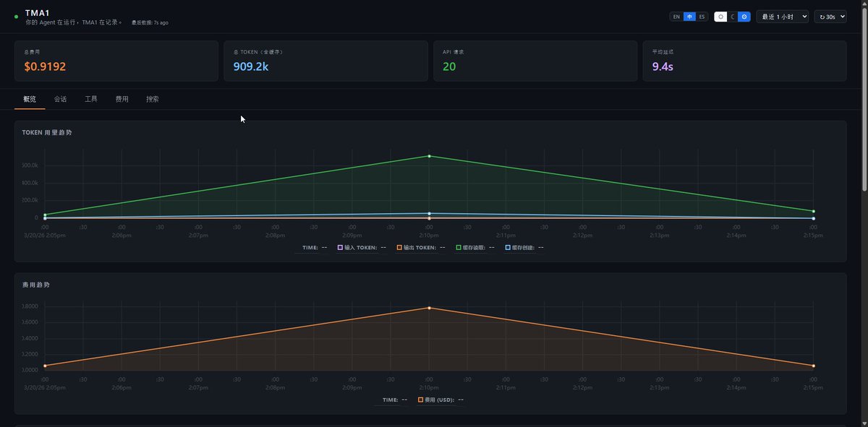Click TOKEN 用量趋势 chart heading
868x427 pixels.
(47, 133)
